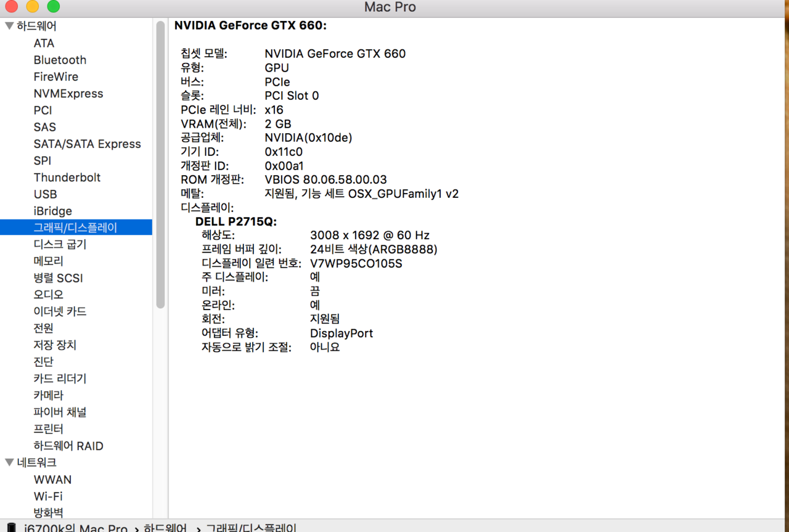This screenshot has width=789, height=532.
Task: Click the DisplayPort adapter type value
Action: (341, 333)
